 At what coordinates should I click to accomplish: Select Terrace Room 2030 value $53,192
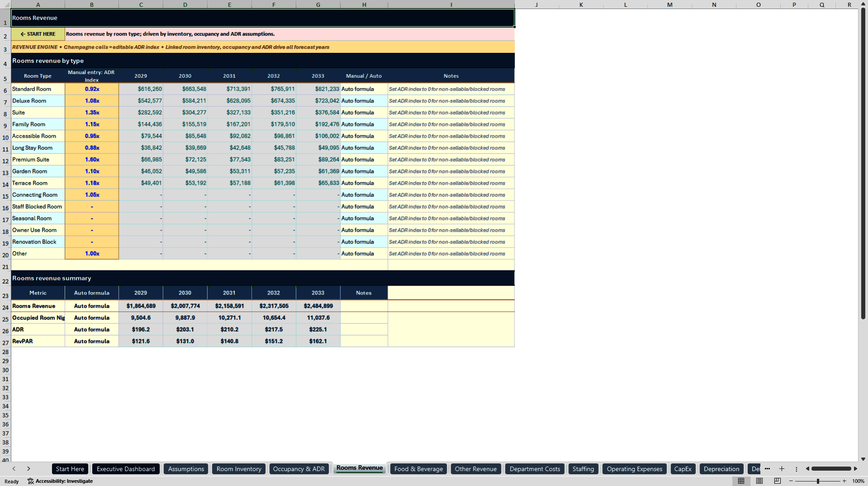[x=185, y=183]
